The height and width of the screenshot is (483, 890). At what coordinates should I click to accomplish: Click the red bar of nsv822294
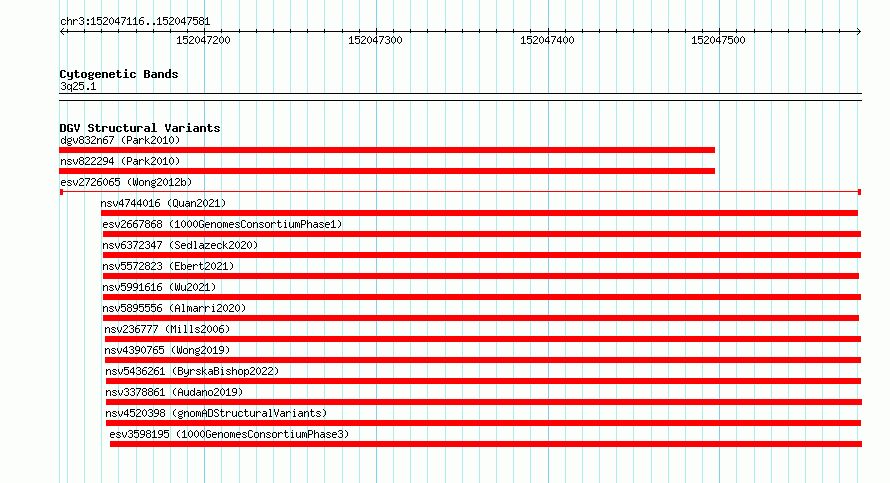click(x=387, y=171)
